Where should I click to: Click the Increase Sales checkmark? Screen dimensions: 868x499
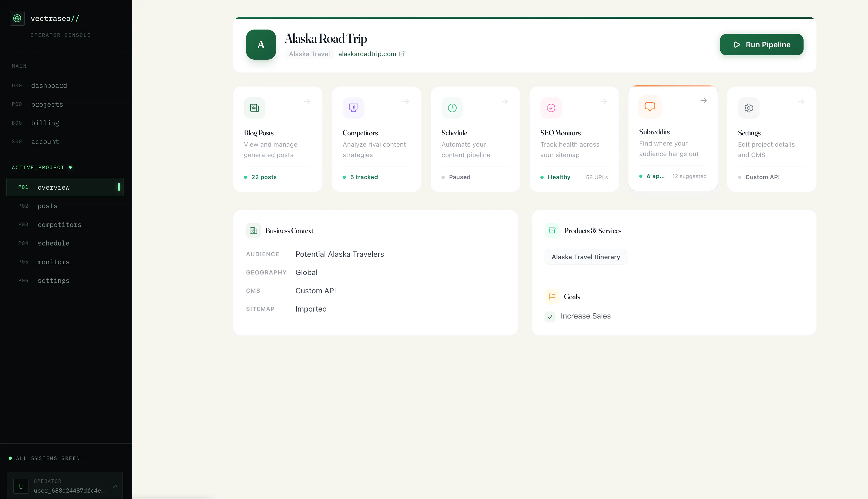click(550, 317)
